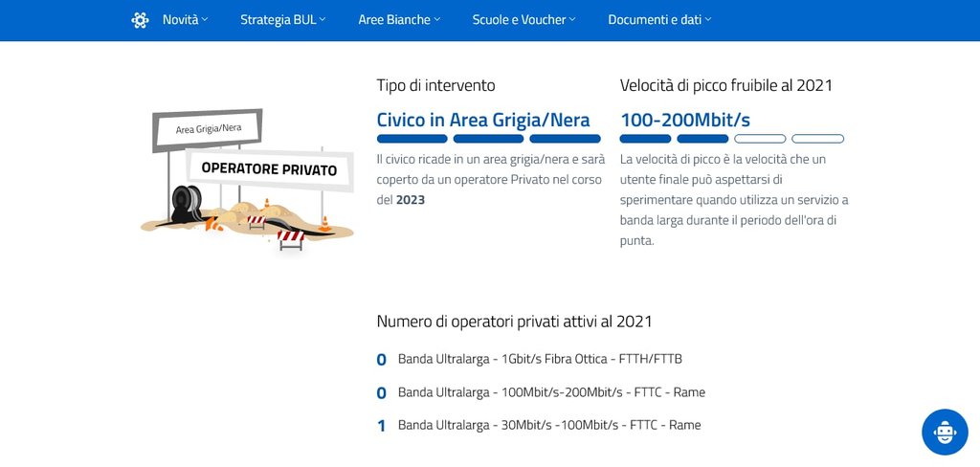
Task: Click the last empty speed bar segment
Action: (x=817, y=139)
